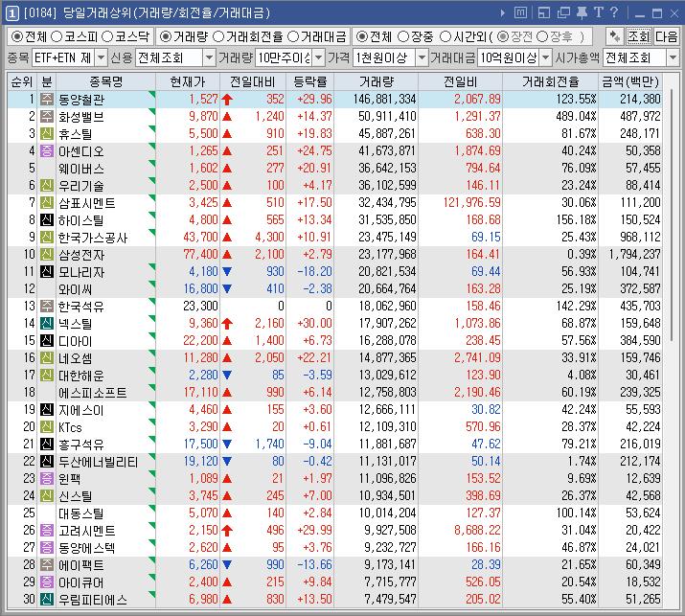Click the 증 badge beside 고려시멘트

click(47, 530)
